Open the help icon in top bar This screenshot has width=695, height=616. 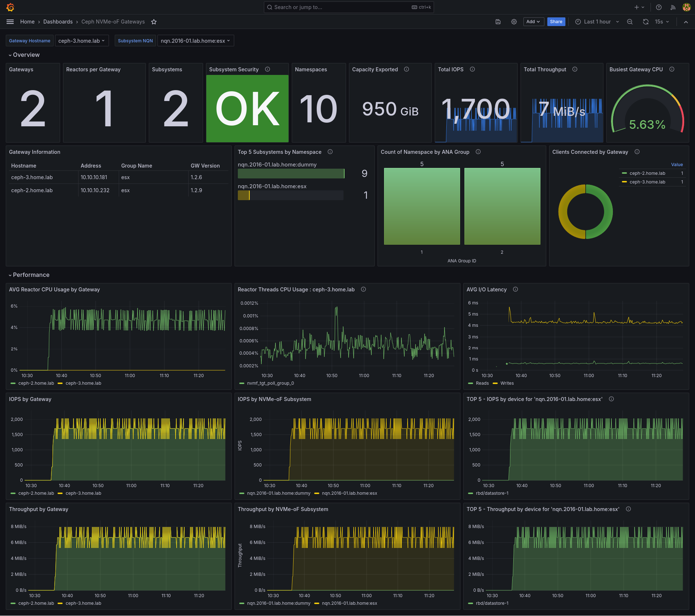tap(659, 7)
